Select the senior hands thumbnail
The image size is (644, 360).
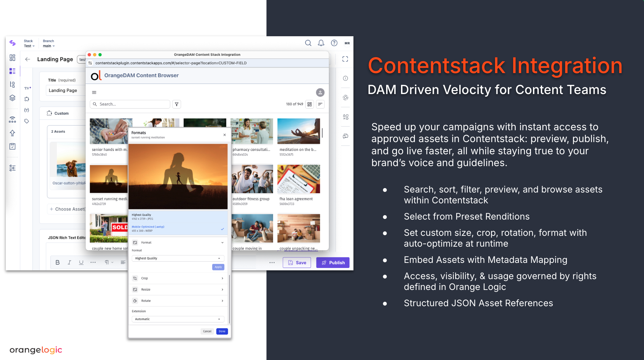pos(111,131)
